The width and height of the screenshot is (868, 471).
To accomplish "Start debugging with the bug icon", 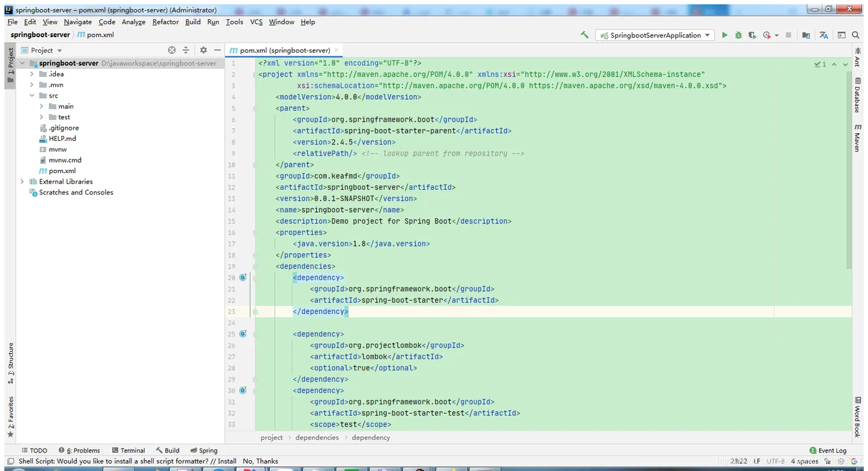I will tap(738, 35).
